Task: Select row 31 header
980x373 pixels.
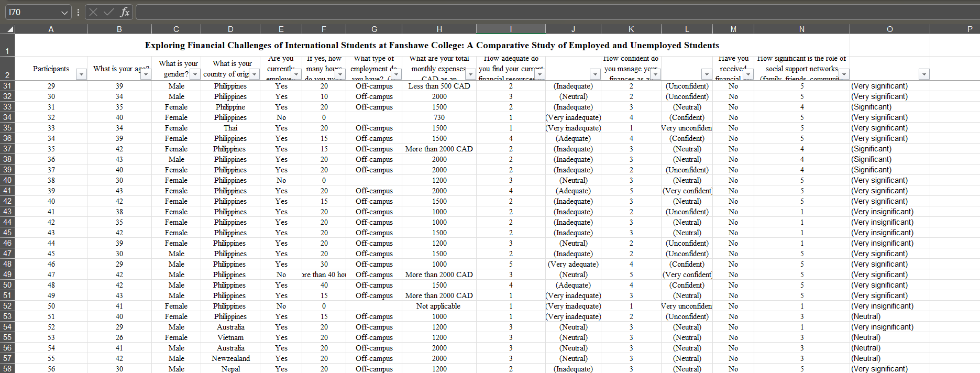Action: click(x=7, y=86)
